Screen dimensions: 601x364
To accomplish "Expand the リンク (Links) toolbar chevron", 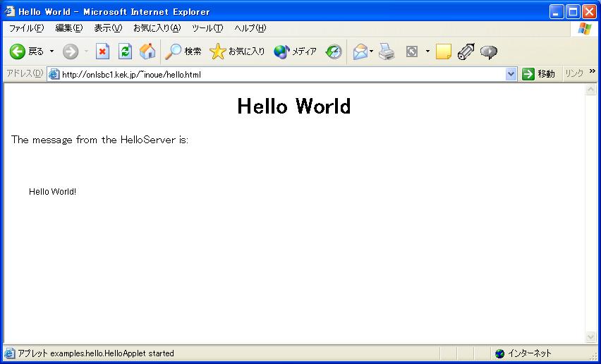I will point(593,73).
